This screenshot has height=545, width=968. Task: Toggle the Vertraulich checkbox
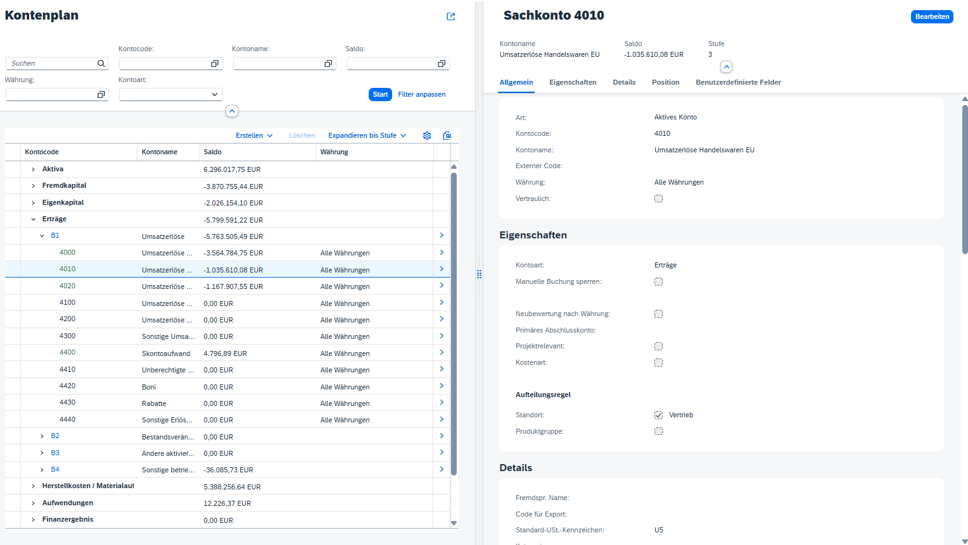(659, 199)
